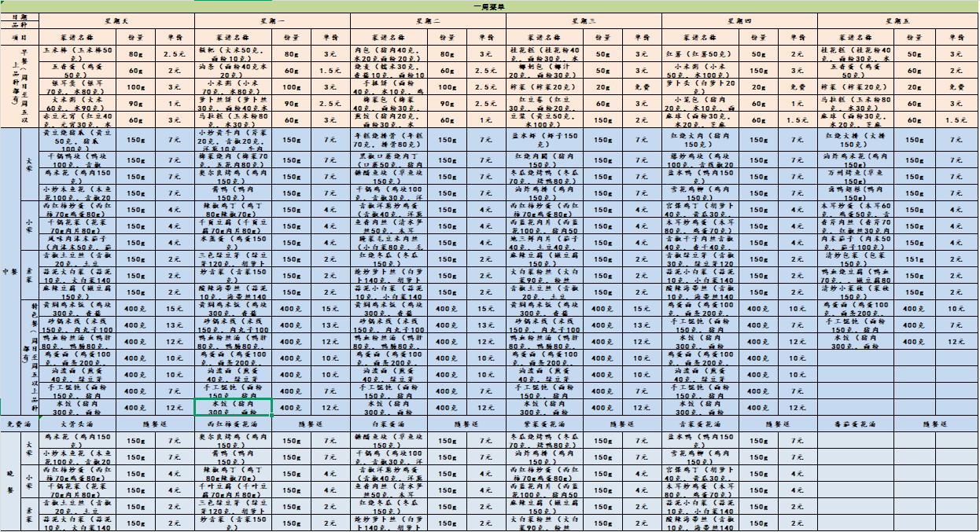This screenshot has height=532, width=980.
Task: Select the 星期三 day header
Action: pos(584,20)
